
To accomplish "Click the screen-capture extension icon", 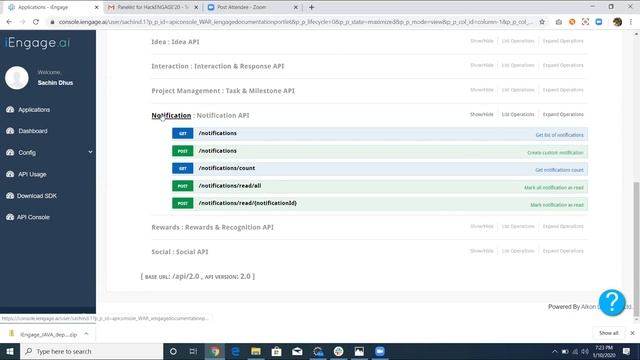I will coord(585,22).
